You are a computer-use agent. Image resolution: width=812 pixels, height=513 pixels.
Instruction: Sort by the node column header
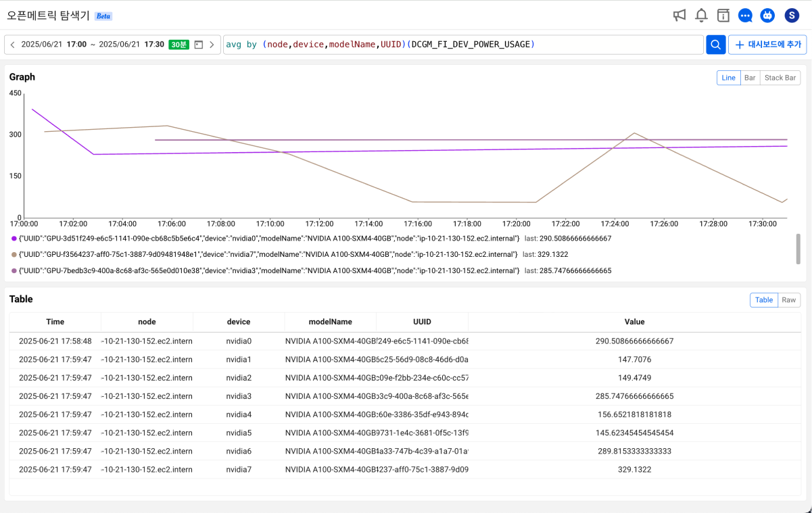click(147, 322)
